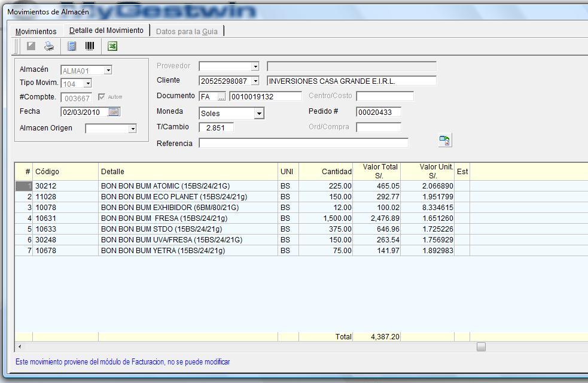
Task: Click the barcode icon in toolbar
Action: [90, 46]
